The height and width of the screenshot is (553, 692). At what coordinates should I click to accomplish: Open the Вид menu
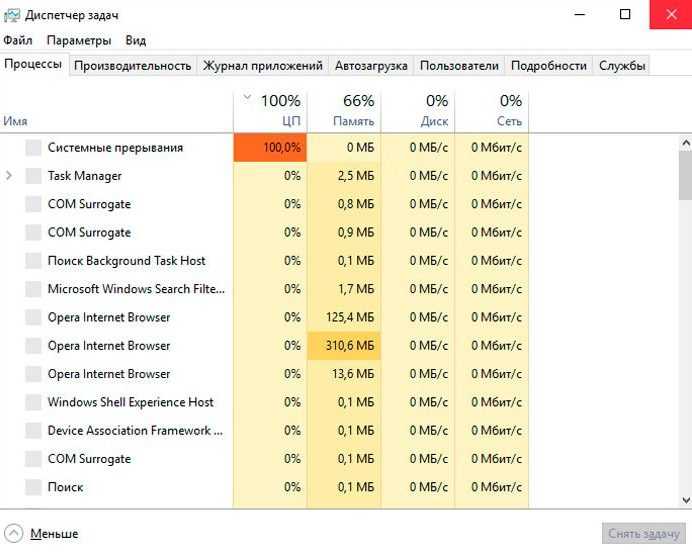click(x=135, y=41)
